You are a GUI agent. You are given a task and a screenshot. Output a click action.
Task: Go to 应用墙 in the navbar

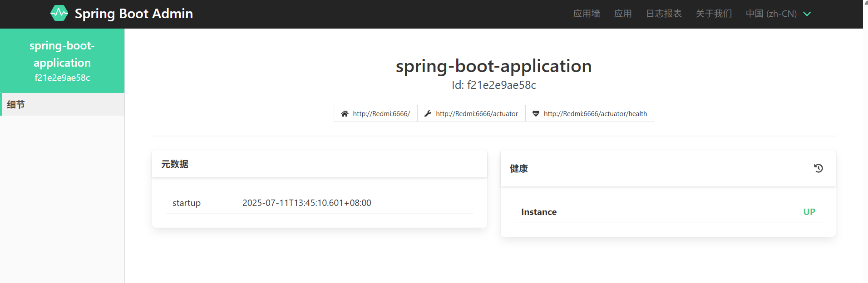click(587, 14)
